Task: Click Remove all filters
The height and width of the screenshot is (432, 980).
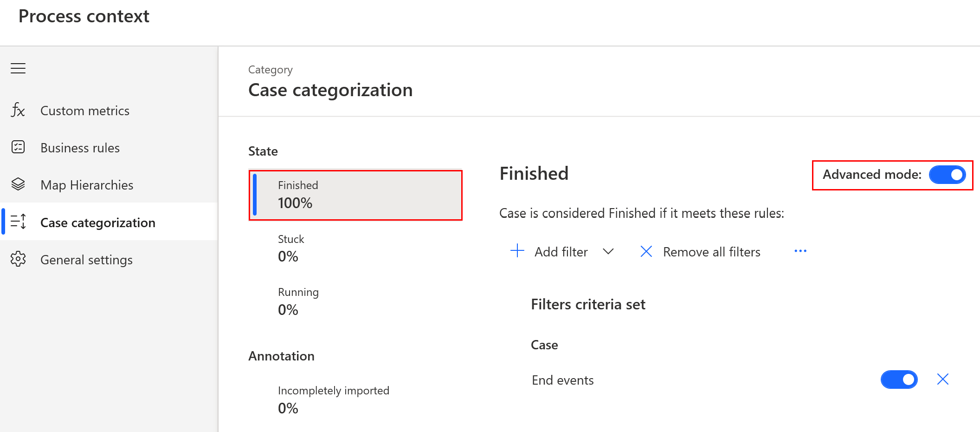Action: pyautogui.click(x=701, y=252)
